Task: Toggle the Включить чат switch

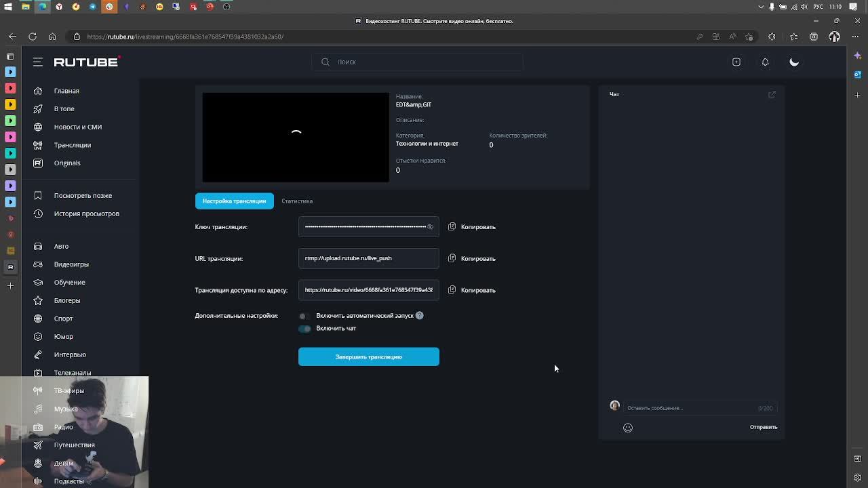Action: pyautogui.click(x=304, y=329)
